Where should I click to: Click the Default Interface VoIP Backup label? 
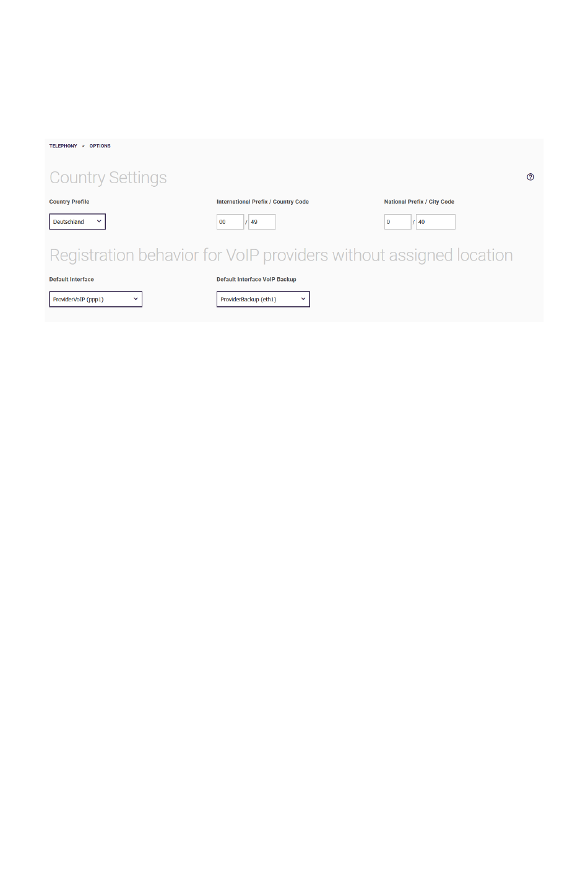(256, 280)
